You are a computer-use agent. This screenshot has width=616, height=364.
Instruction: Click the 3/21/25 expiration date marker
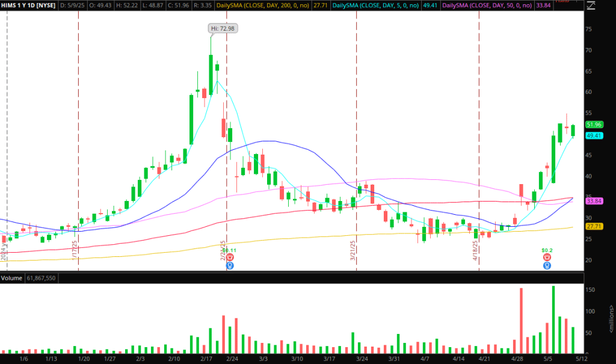[x=353, y=250]
